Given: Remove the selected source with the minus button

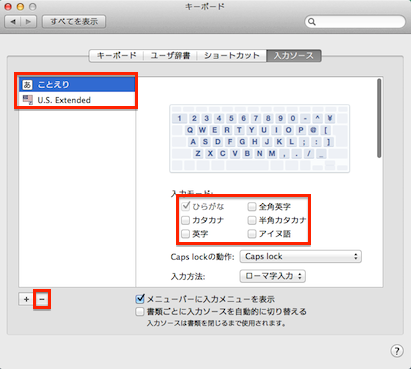Looking at the screenshot, I should click(x=42, y=299).
